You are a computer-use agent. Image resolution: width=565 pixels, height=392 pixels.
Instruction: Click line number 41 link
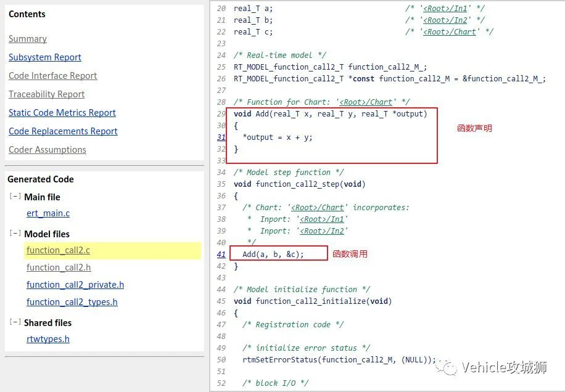click(221, 255)
